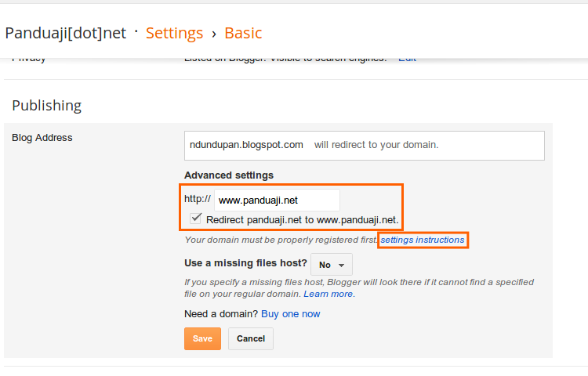Click the orange Save button
Image resolution: width=588 pixels, height=376 pixels.
(x=202, y=338)
